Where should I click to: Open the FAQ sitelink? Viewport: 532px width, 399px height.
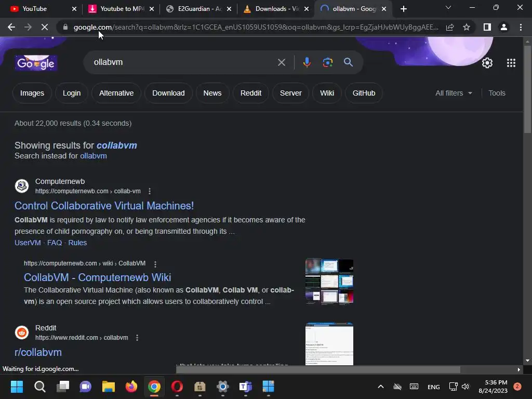pos(54,243)
